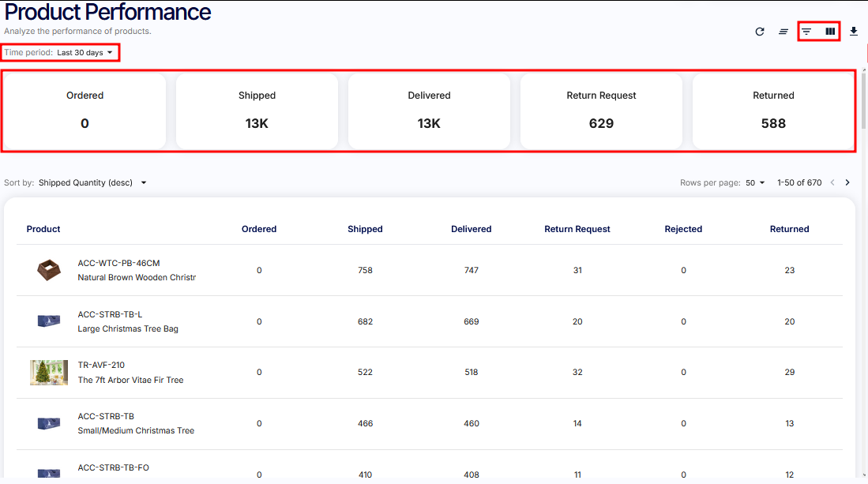The width and height of the screenshot is (868, 484).
Task: Open product ACC-WTC-PB-46CM
Action: [x=118, y=263]
